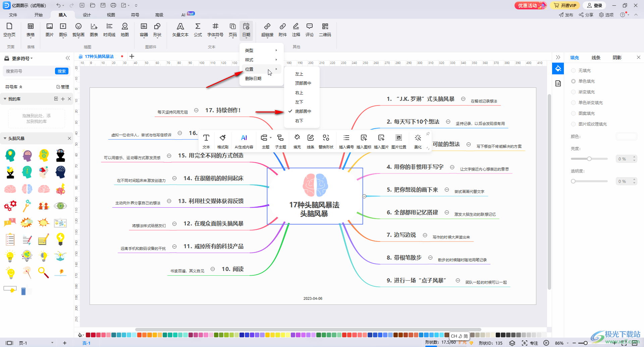
Task: Expand the Style (样式) submenu
Action: coord(261,60)
